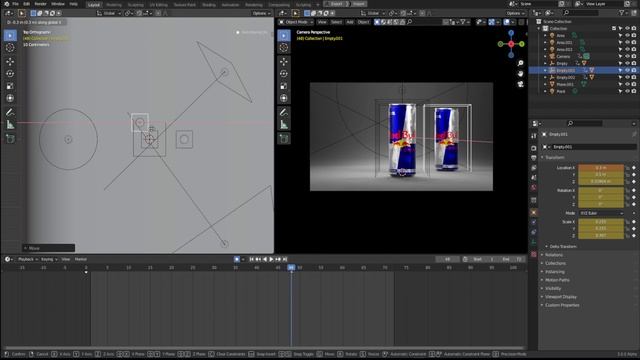Expand the Viewport Display panel

point(560,297)
